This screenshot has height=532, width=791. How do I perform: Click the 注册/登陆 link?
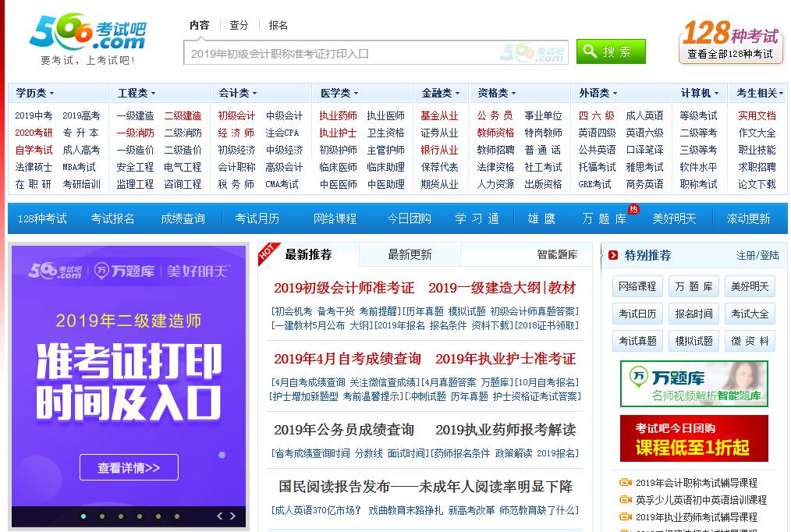(757, 256)
